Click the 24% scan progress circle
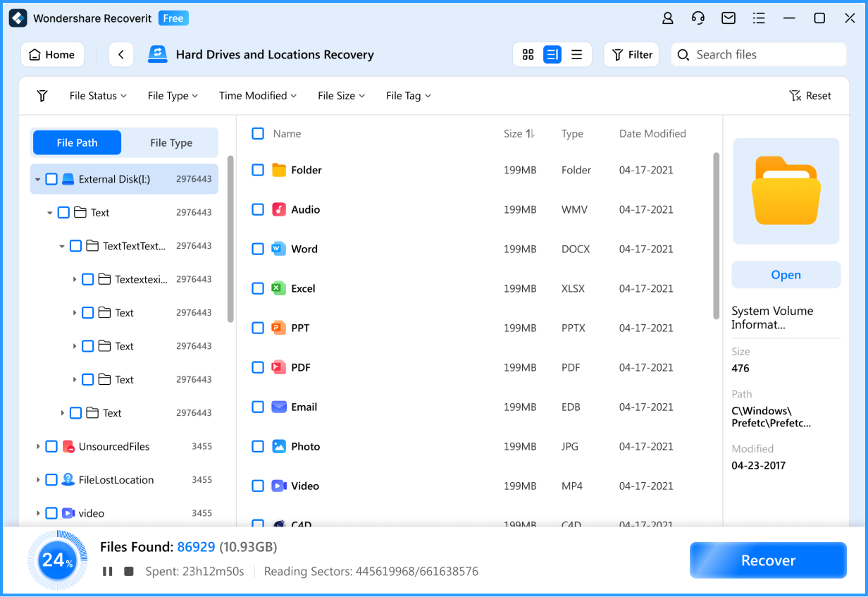 pos(58,561)
